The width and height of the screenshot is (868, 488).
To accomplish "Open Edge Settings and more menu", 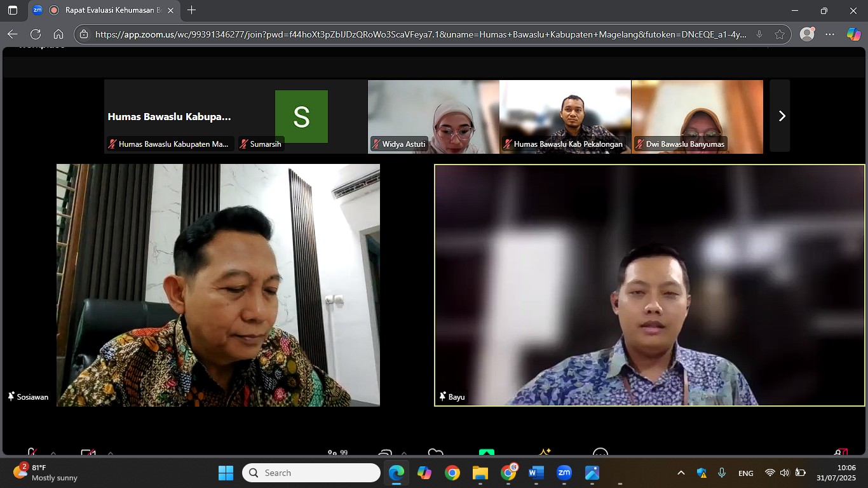I will pyautogui.click(x=831, y=34).
